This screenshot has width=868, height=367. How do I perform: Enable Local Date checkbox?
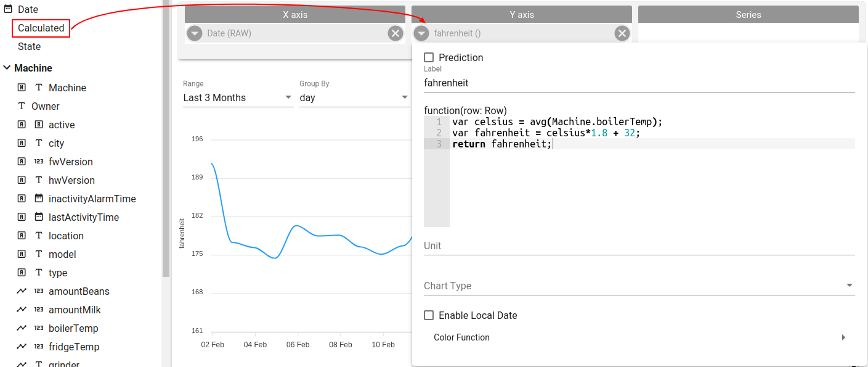pos(429,315)
